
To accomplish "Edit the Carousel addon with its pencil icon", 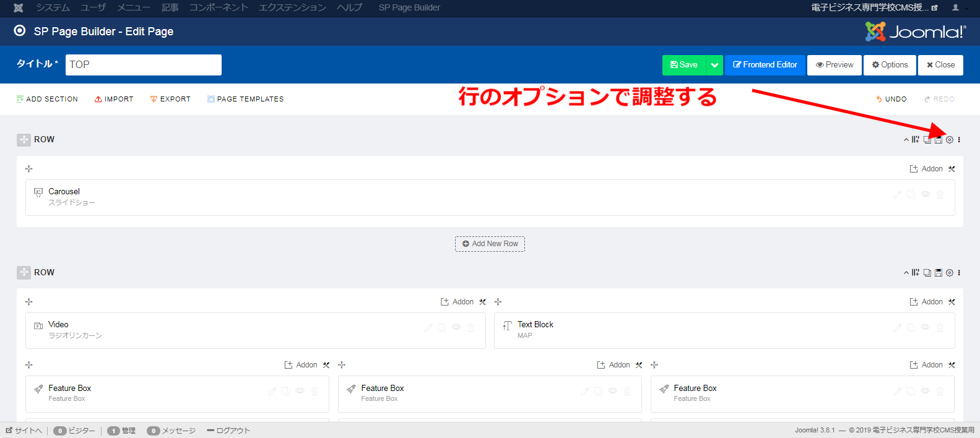I will pos(897,195).
